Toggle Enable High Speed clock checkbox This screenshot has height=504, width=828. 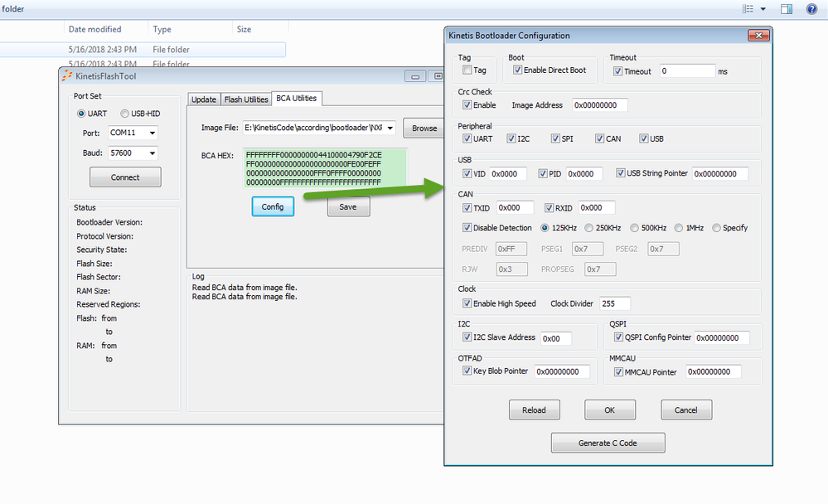point(467,303)
